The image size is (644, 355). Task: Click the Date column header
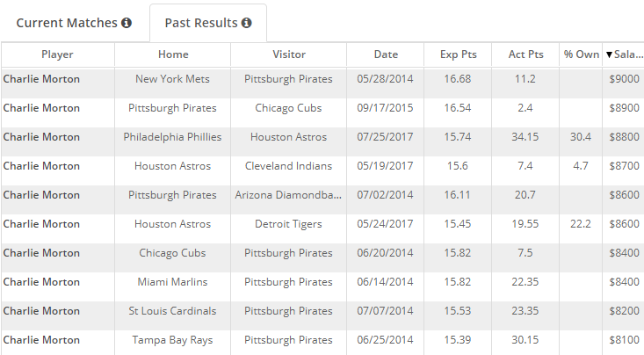[x=386, y=54]
